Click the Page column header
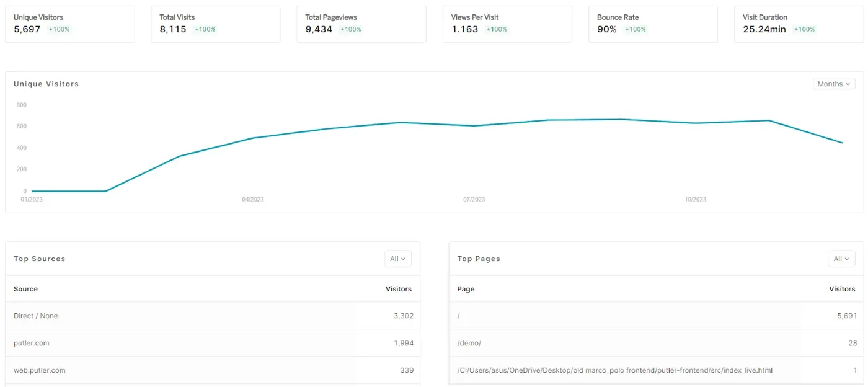 point(466,289)
